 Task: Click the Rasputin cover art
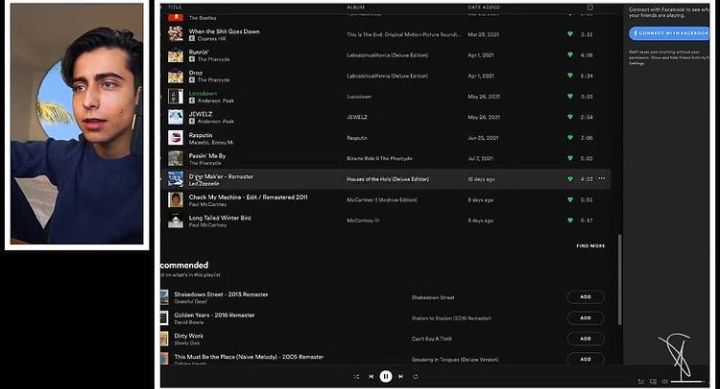[175, 138]
